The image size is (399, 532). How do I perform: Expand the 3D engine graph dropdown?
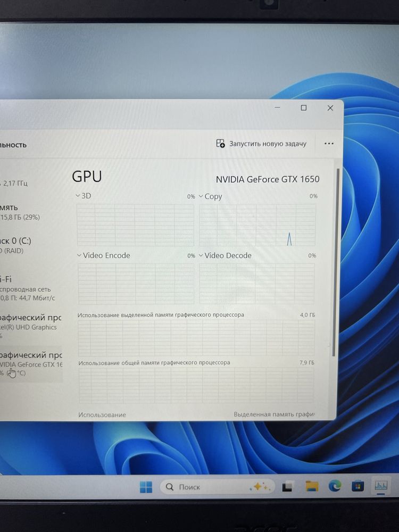78,196
